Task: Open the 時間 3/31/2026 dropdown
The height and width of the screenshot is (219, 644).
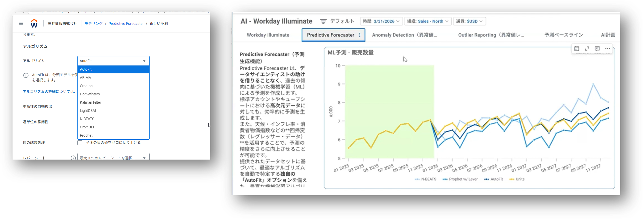Action: (x=381, y=21)
